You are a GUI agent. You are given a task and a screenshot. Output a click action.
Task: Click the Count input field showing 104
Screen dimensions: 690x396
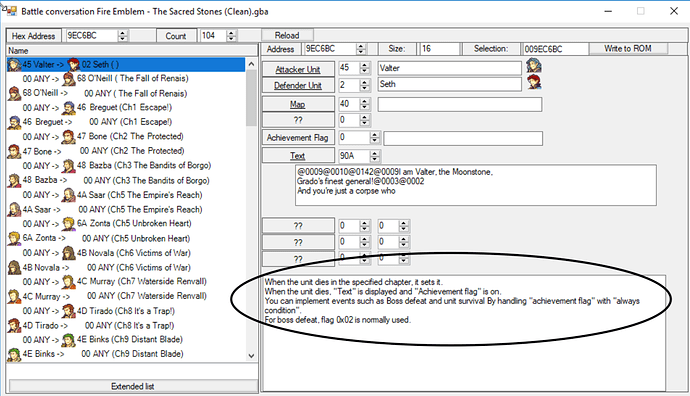pos(213,36)
